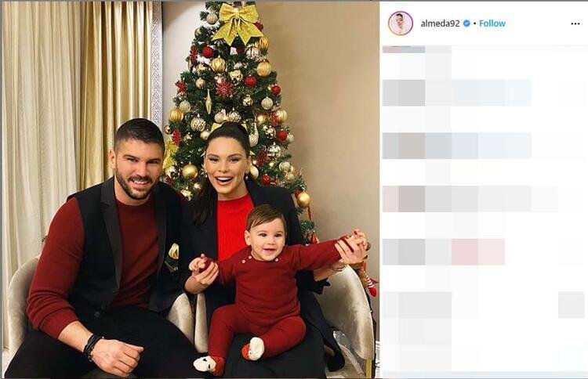
Task: Select the first blurred comment avatar
Action: coord(404,92)
